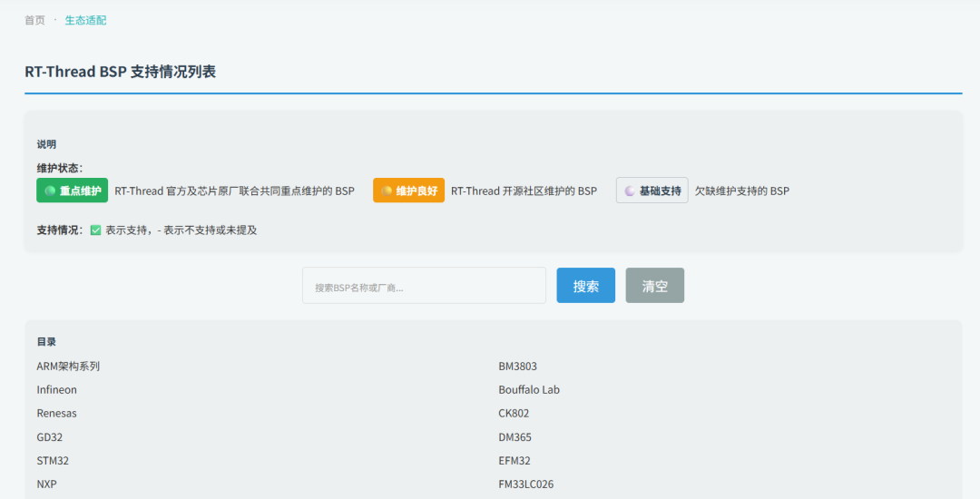Click the green 重点维护 status badge
The image size is (980, 499).
72,191
